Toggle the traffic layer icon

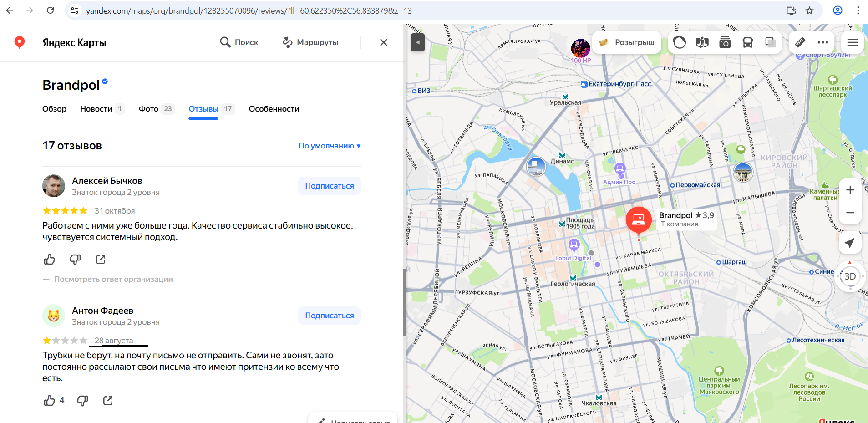tap(679, 42)
